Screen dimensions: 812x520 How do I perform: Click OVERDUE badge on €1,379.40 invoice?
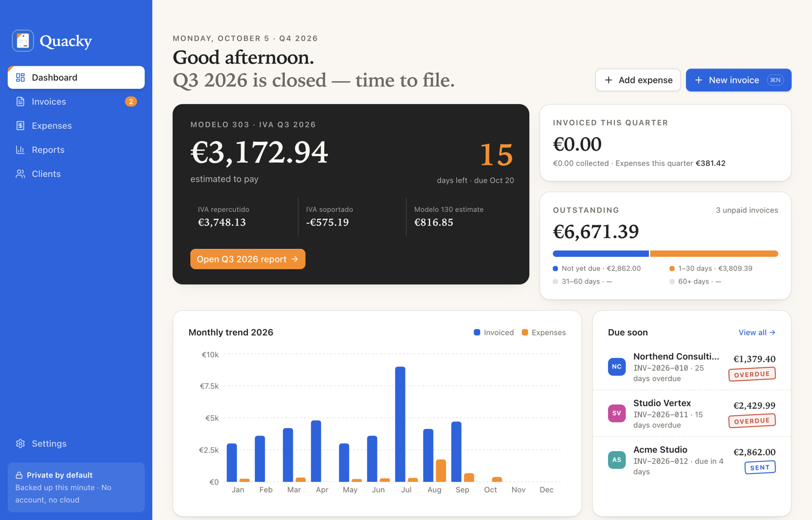coord(752,374)
